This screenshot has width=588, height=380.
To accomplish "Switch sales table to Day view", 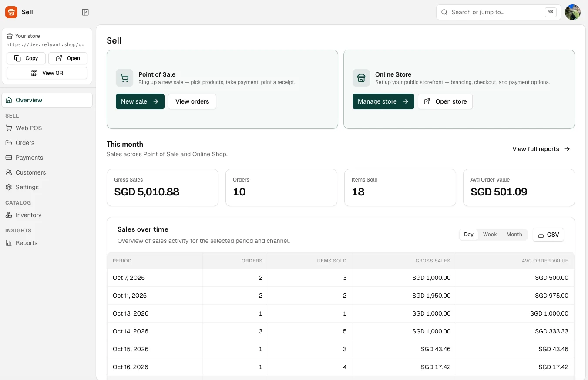I will click(x=469, y=235).
